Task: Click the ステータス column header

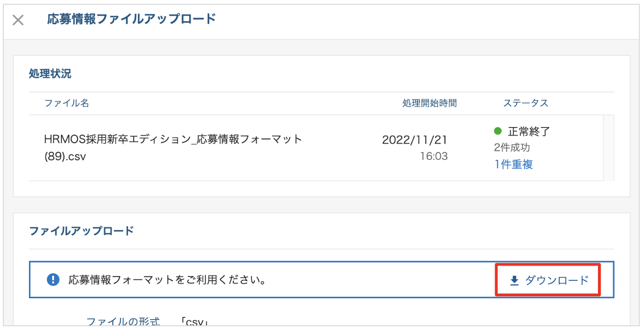Action: tap(525, 103)
